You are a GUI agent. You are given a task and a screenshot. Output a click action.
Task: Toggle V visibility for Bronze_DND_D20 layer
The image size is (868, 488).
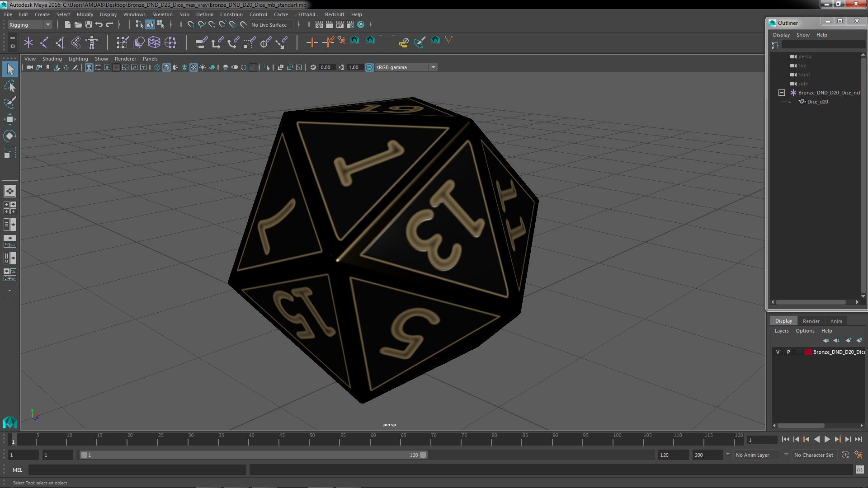pos(778,352)
